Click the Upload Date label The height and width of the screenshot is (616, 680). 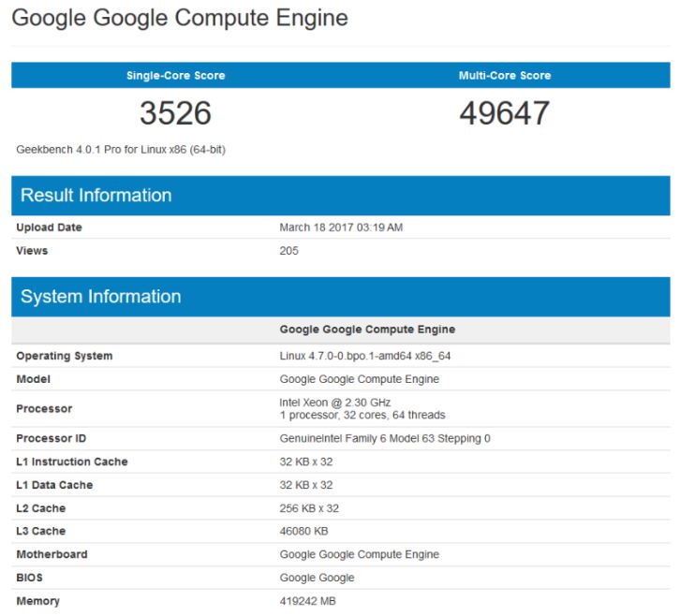click(x=49, y=227)
